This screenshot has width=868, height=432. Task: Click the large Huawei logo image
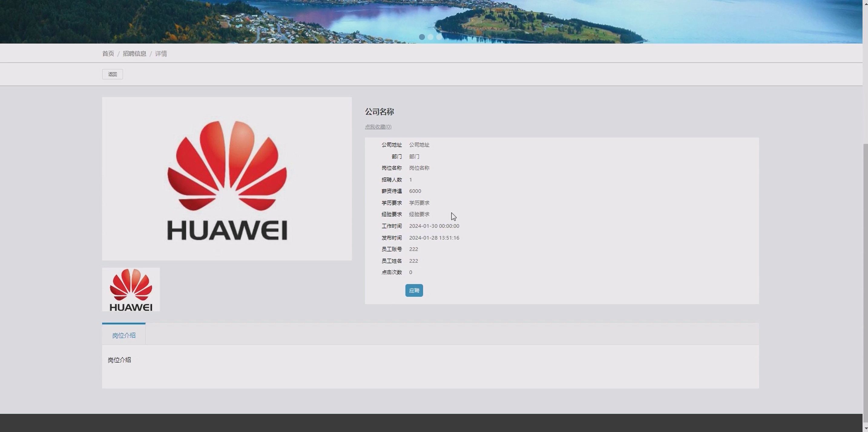(x=227, y=179)
